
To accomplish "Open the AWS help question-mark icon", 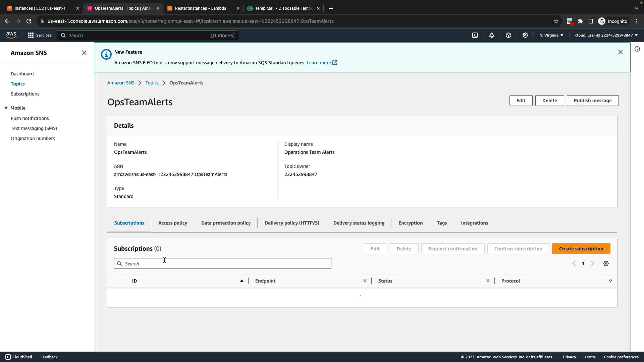I will click(x=508, y=35).
